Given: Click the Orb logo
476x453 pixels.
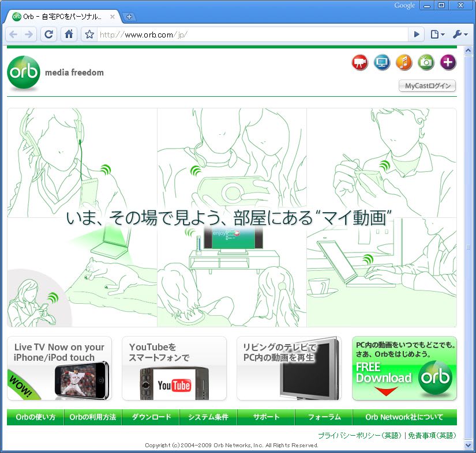Looking at the screenshot, I should pos(24,73).
